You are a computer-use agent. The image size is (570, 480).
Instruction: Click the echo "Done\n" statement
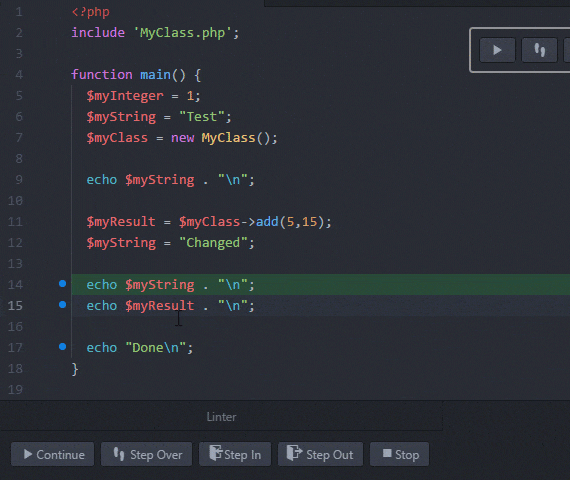pyautogui.click(x=140, y=348)
